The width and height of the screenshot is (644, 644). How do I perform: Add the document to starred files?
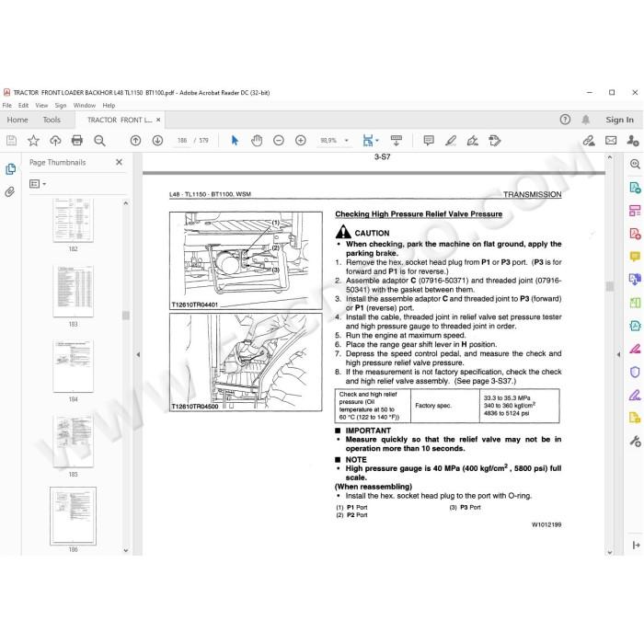pyautogui.click(x=33, y=141)
